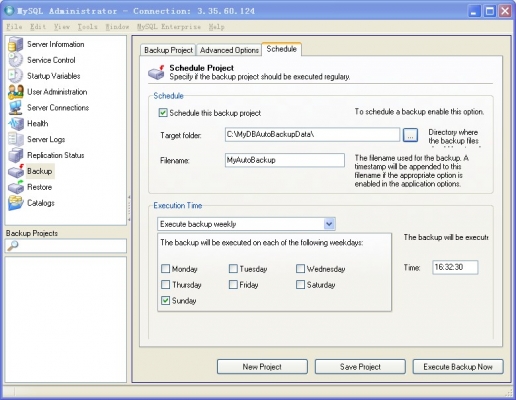Enable Friday backup checkbox
Screen dimensions: 516x400
(233, 285)
